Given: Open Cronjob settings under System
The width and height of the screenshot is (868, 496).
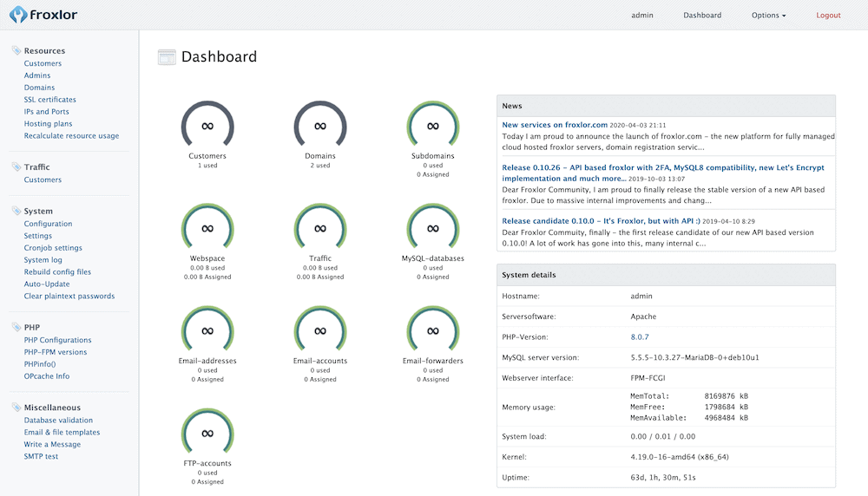Looking at the screenshot, I should click(x=53, y=248).
